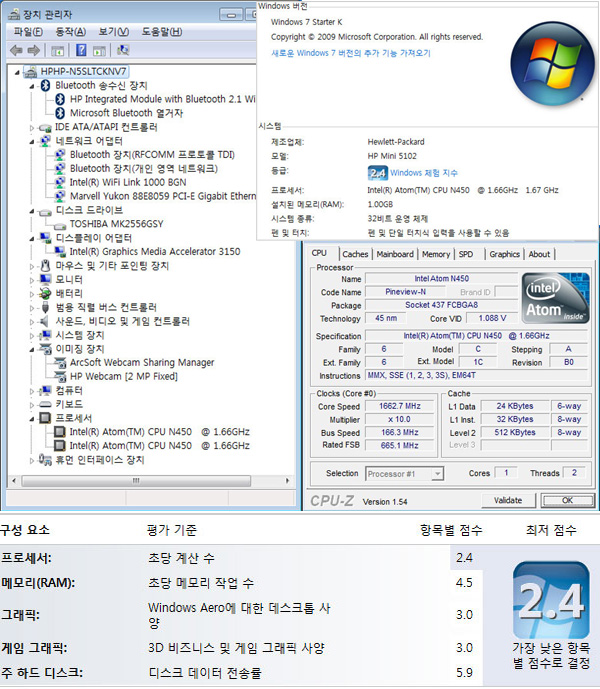
Task: Open the Processor #1 selection dropdown in CPU-Z
Action: click(437, 474)
